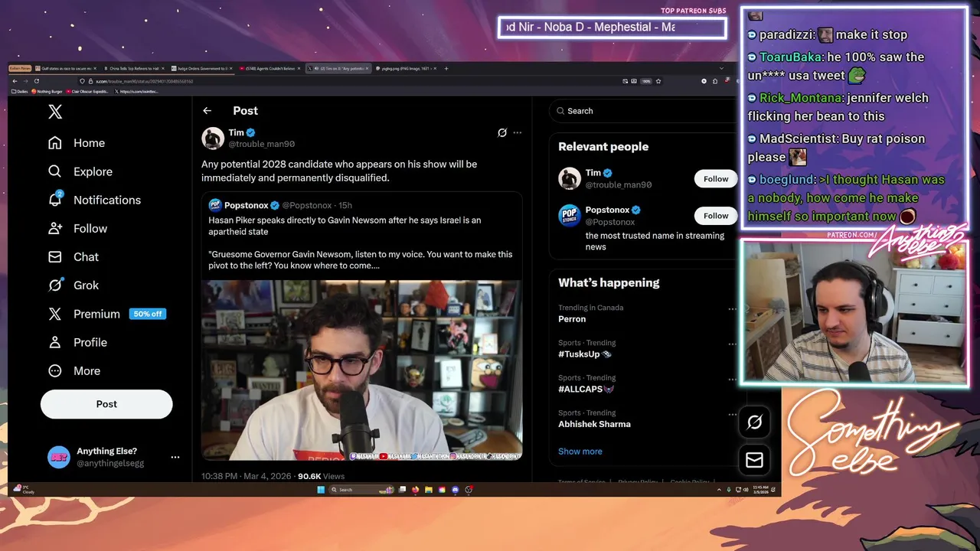Image resolution: width=980 pixels, height=551 pixels.
Task: Switch to the Judge Orders Government tab
Action: [x=201, y=68]
